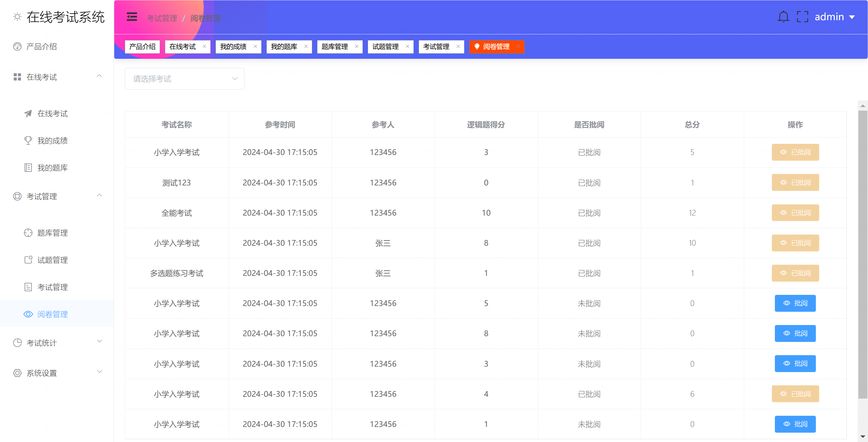This screenshot has height=442, width=868.
Task: Open 我的题库 in sidebar
Action: coord(52,168)
